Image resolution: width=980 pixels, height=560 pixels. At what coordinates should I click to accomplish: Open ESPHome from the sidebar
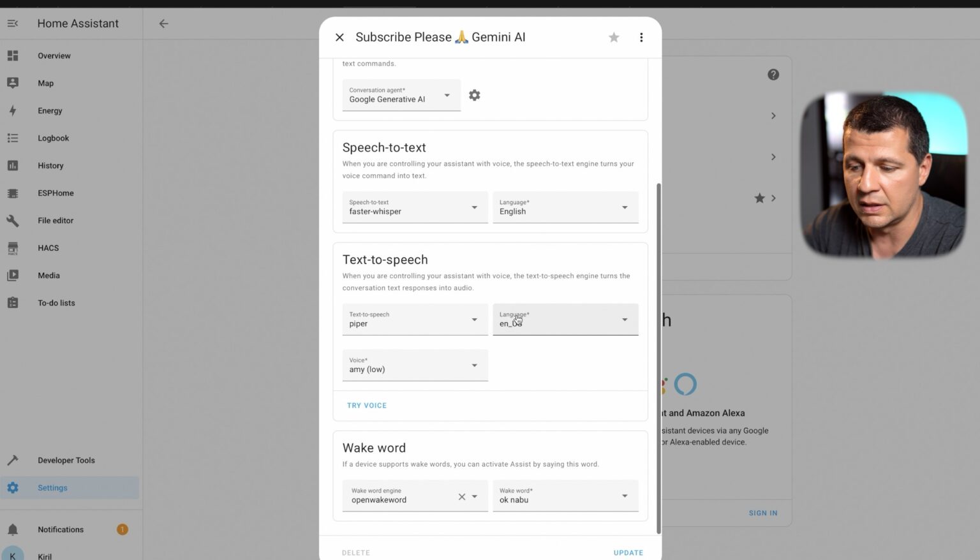coord(55,193)
